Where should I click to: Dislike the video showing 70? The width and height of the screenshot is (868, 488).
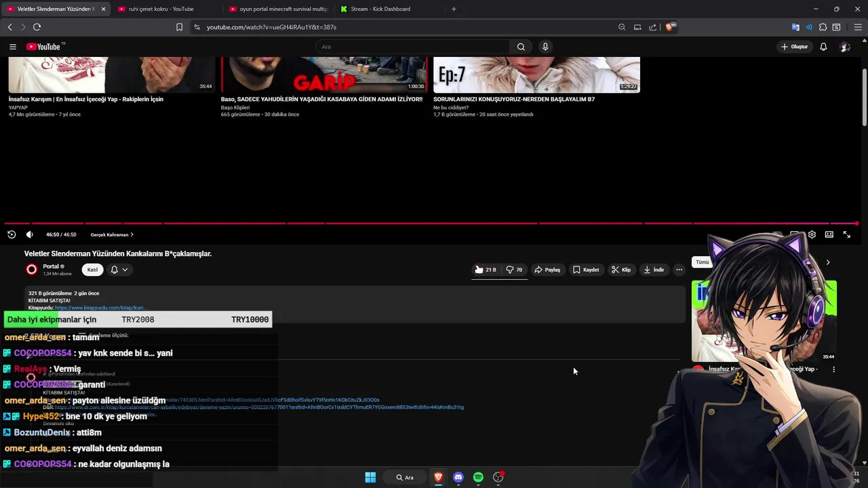point(514,270)
